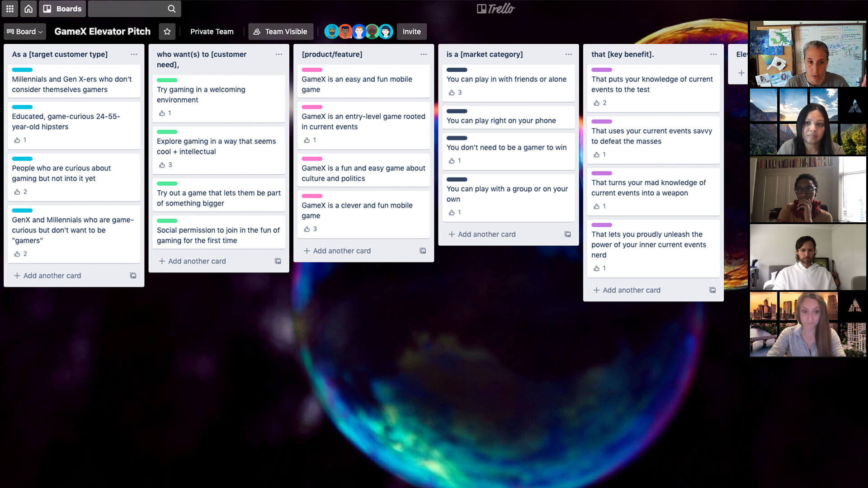
Task: Click the Trello home icon
Action: [x=28, y=8]
